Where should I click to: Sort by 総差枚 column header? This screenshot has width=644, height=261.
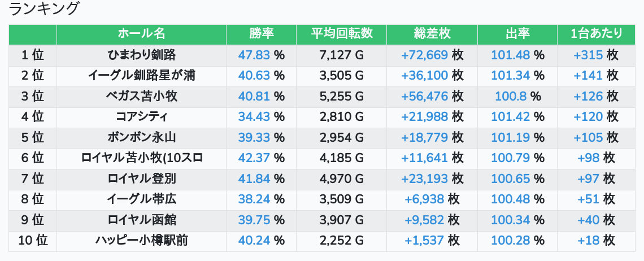click(432, 34)
